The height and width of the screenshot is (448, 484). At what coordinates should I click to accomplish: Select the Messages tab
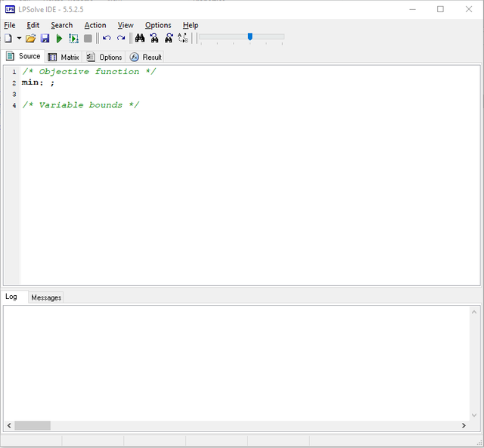click(x=46, y=297)
